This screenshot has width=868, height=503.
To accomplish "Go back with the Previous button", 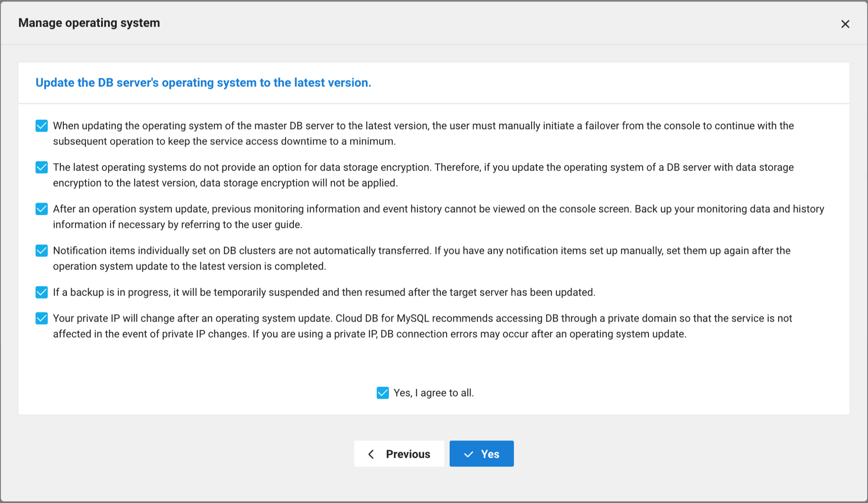I will (399, 454).
